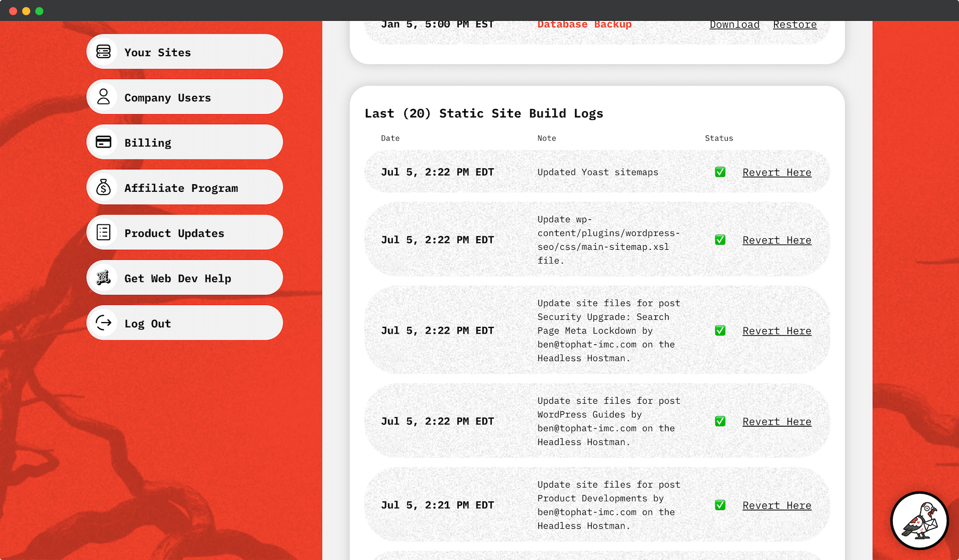Viewport: 959px width, 560px height.
Task: Click the Get Web Dev Help logo icon
Action: point(104,278)
